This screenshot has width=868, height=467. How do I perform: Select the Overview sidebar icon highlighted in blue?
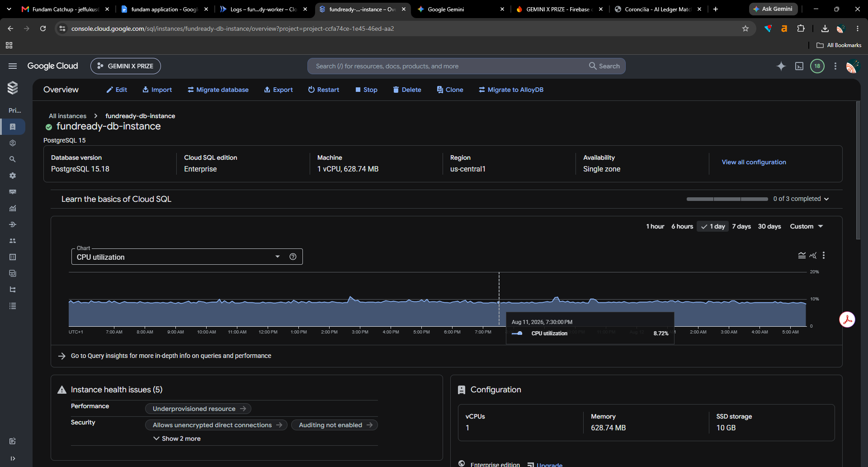pyautogui.click(x=13, y=127)
